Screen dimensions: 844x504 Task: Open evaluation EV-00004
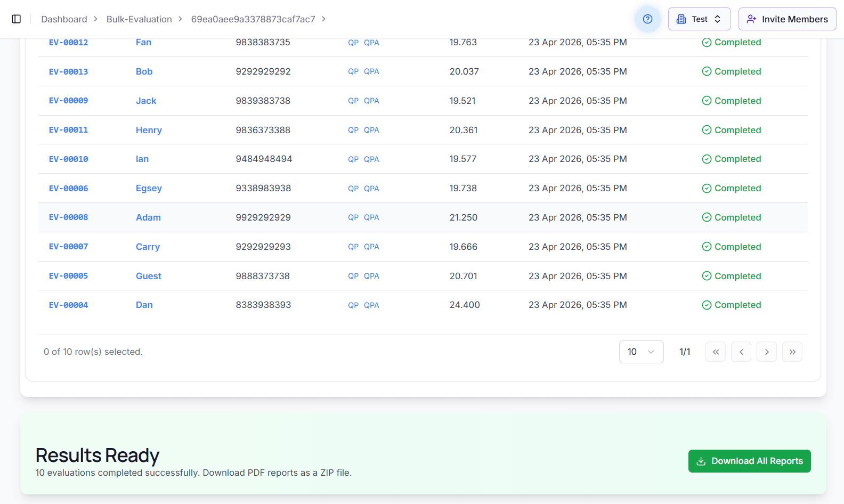(x=68, y=305)
